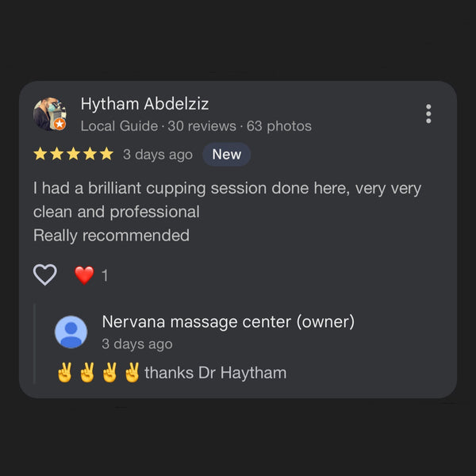Click the reaction count number 1
476x476 pixels.
coord(105,275)
